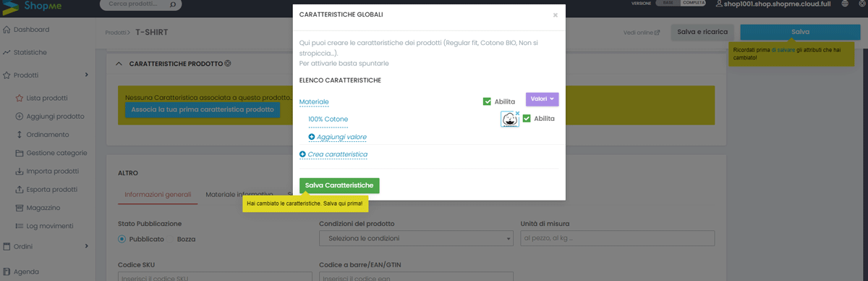Select the Magazzino icon

coord(20,208)
